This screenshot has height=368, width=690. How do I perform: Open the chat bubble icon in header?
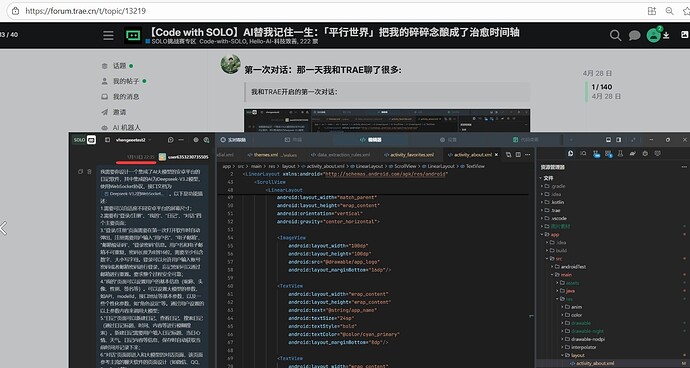tap(634, 36)
